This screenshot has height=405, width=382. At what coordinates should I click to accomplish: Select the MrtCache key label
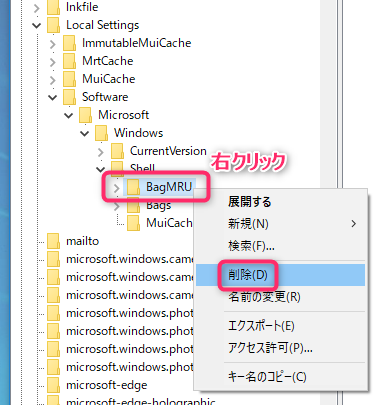coord(108,61)
